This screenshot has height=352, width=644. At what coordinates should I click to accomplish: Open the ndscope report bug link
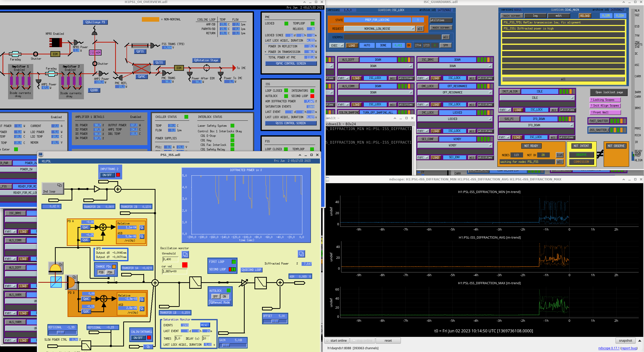point(629,348)
